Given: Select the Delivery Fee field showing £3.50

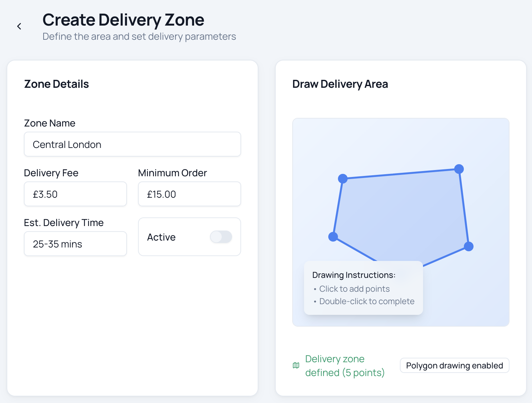Looking at the screenshot, I should click(x=75, y=194).
